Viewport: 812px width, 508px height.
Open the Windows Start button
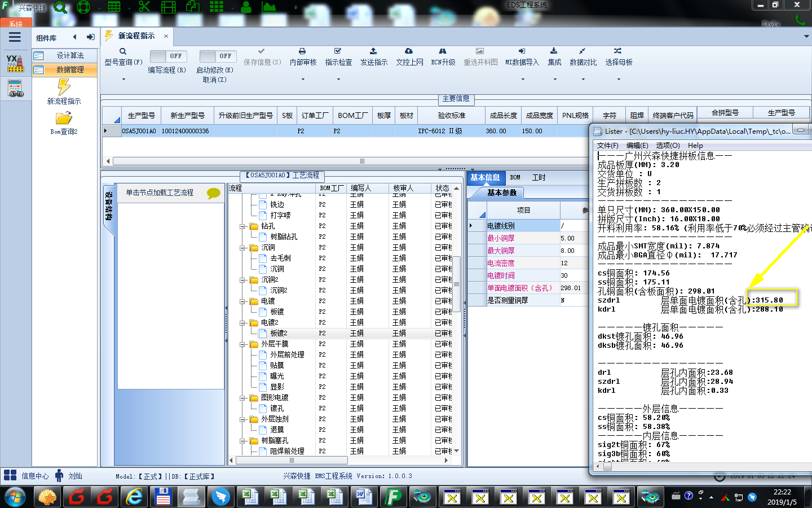15,497
